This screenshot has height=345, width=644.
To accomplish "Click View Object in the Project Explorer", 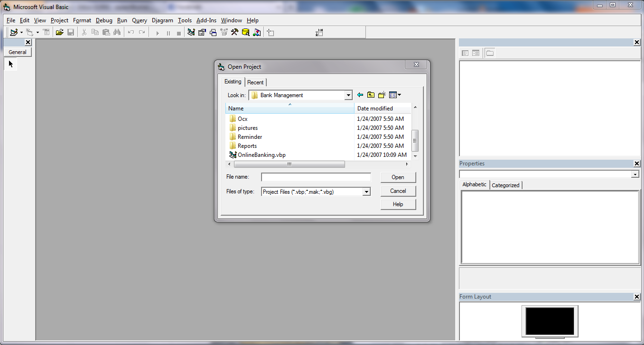I will click(476, 53).
